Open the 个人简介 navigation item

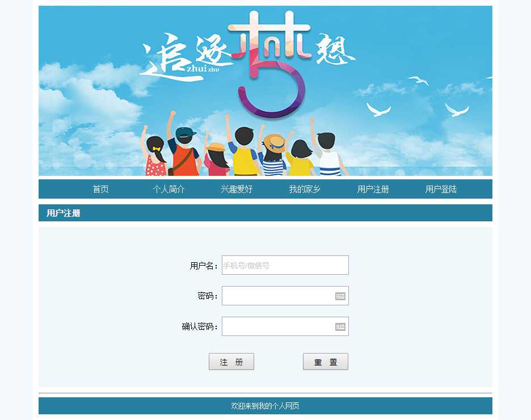169,189
